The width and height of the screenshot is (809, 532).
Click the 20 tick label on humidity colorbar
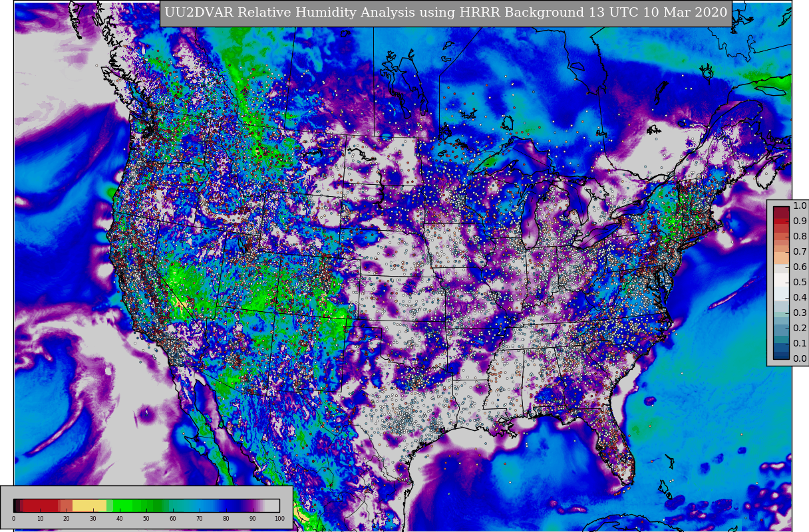[67, 519]
